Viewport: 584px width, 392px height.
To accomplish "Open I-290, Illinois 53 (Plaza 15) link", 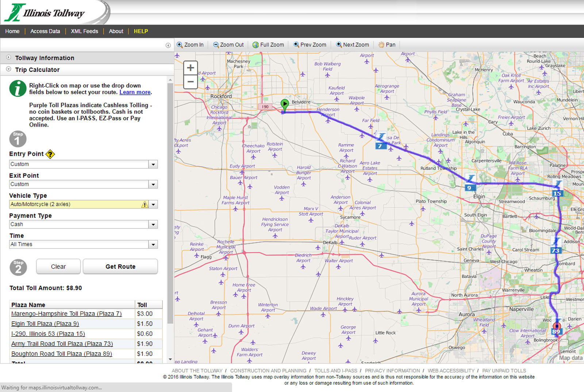I will pos(48,334).
